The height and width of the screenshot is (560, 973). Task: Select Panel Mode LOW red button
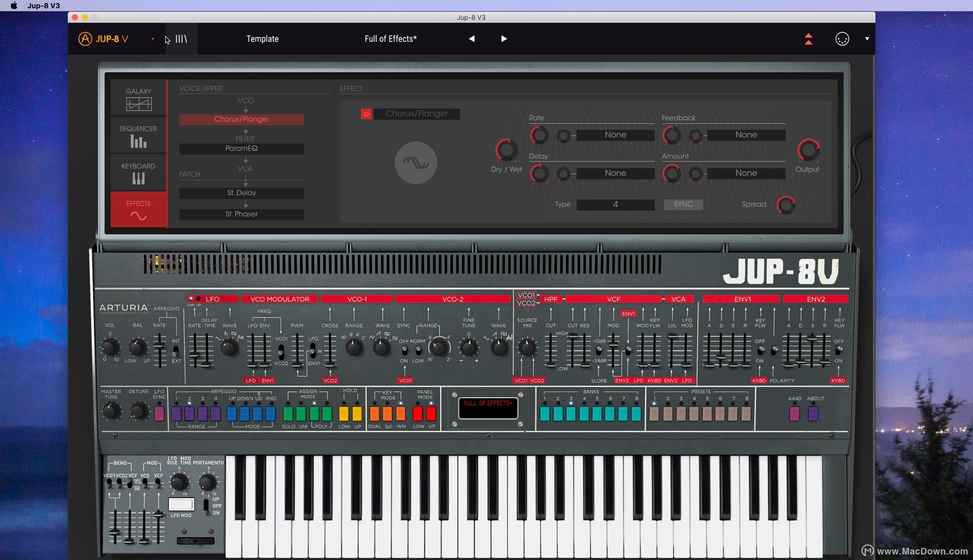[418, 414]
